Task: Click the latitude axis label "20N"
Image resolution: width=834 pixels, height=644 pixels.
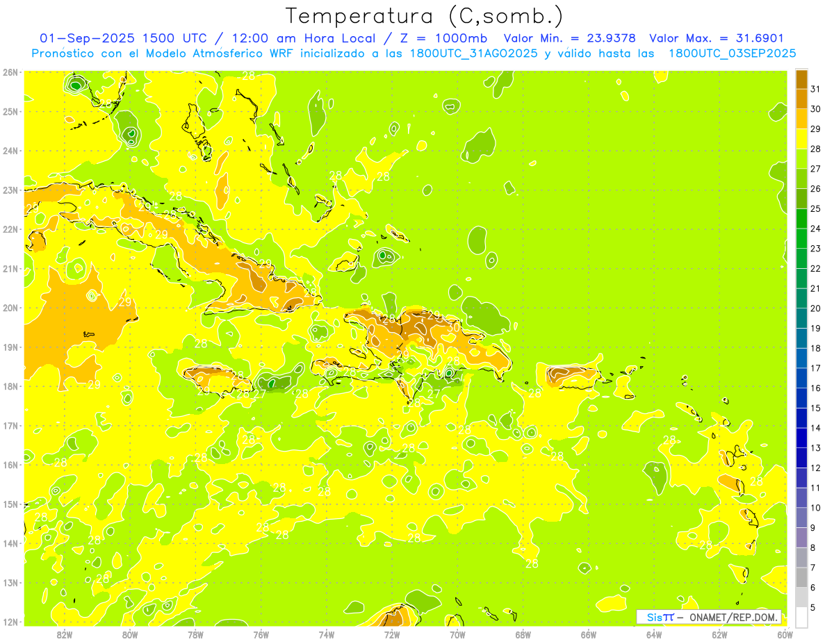Action: click(11, 308)
